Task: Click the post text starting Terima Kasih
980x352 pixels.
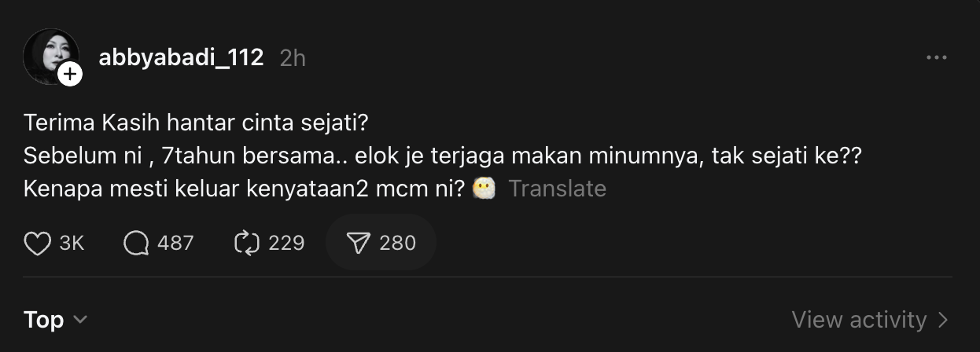Action: point(197,124)
